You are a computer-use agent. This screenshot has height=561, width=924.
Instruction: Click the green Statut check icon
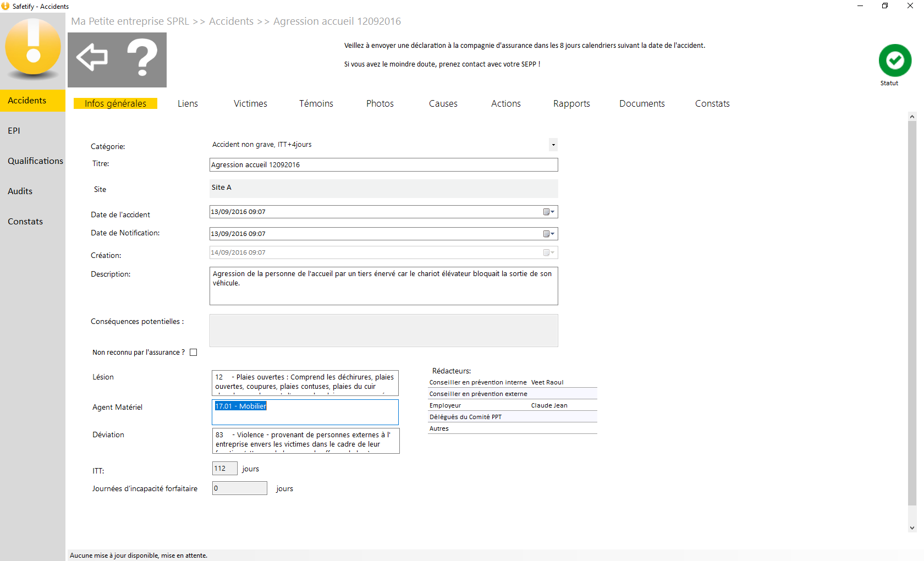(895, 61)
